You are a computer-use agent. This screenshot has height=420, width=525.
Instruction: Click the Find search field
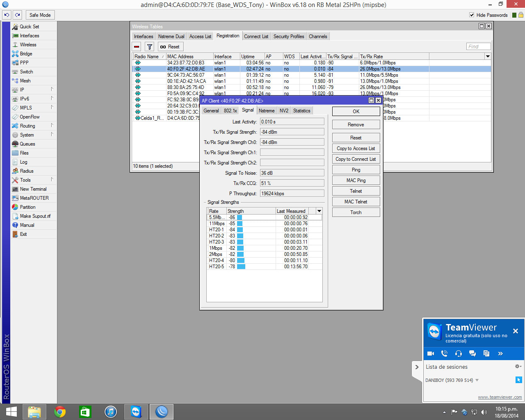click(478, 47)
